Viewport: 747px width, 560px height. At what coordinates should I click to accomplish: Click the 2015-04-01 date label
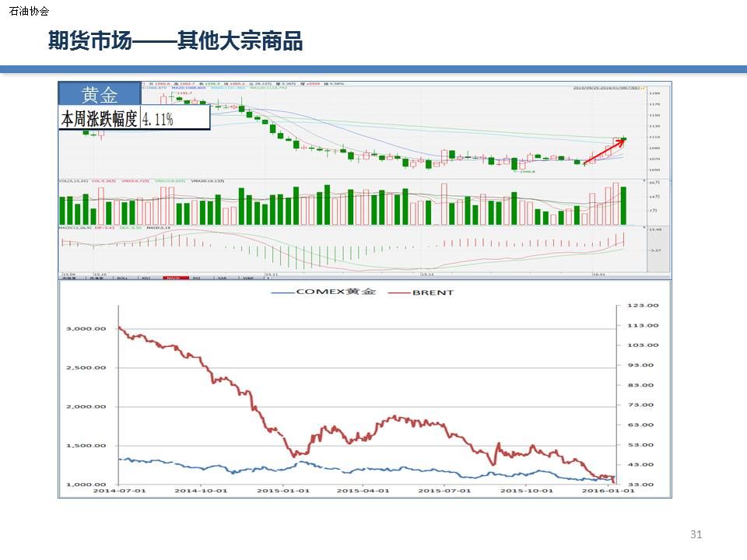pos(363,491)
